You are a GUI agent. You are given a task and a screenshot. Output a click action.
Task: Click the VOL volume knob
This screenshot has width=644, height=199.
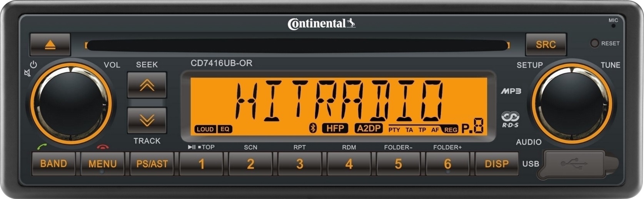71,103
